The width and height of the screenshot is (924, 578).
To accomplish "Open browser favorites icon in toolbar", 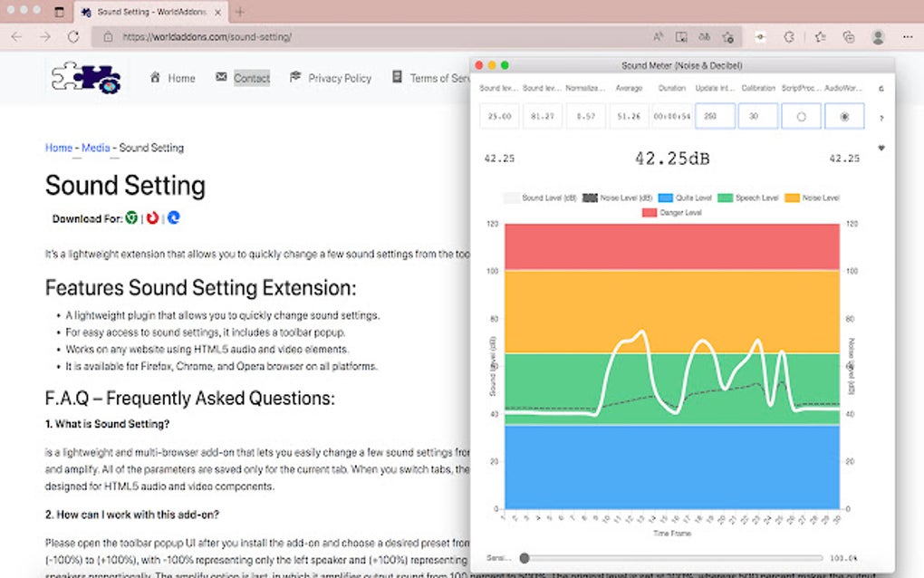I will 819,37.
